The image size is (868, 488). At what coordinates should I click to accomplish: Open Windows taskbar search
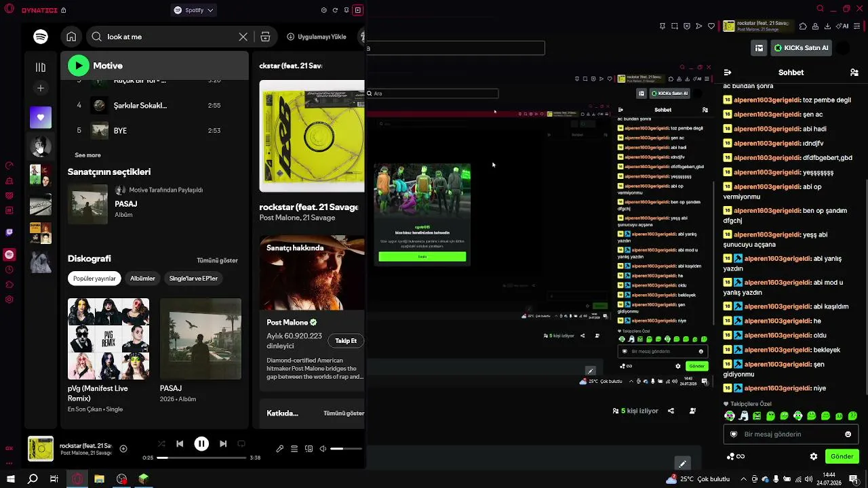point(33,479)
